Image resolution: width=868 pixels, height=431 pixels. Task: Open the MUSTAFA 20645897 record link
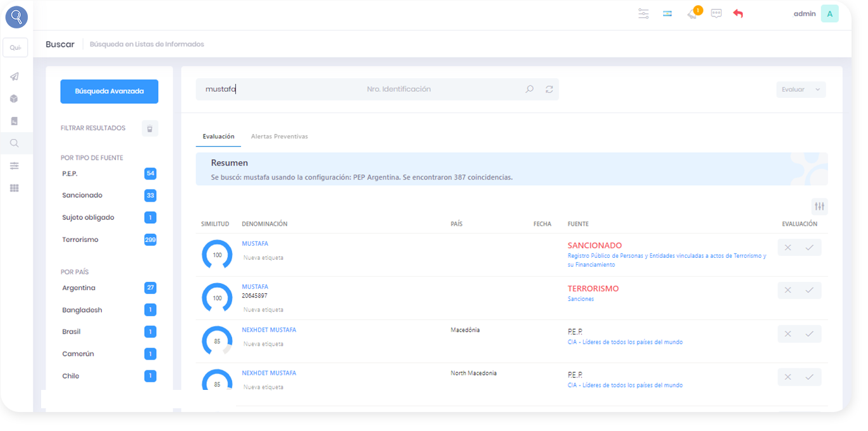(x=255, y=286)
